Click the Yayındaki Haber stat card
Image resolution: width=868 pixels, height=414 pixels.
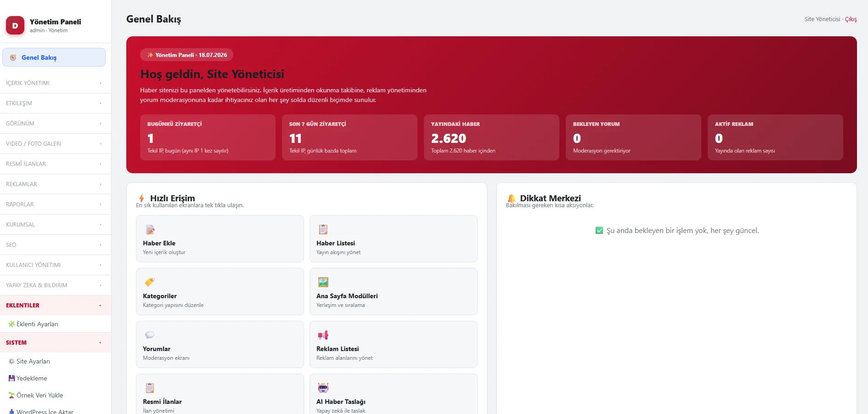(x=491, y=137)
